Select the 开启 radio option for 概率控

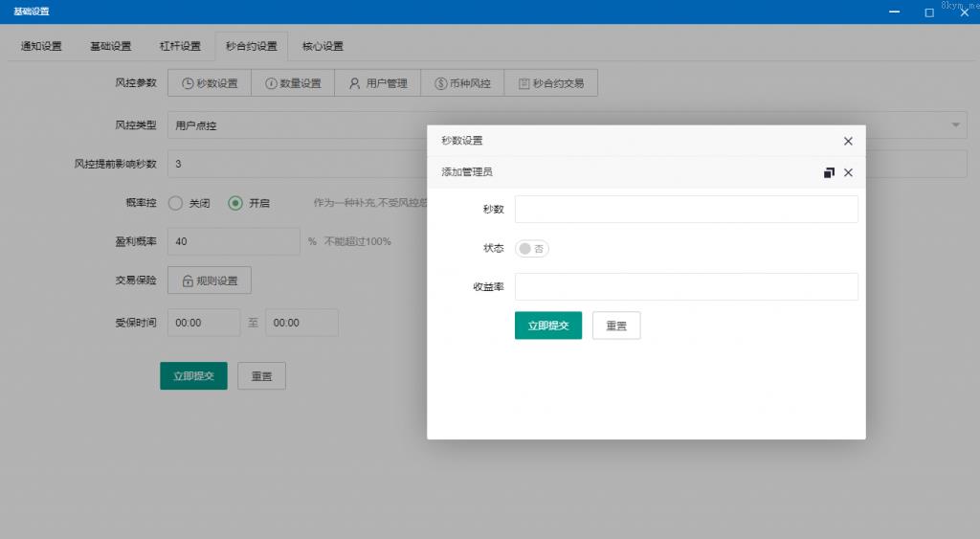tap(235, 203)
